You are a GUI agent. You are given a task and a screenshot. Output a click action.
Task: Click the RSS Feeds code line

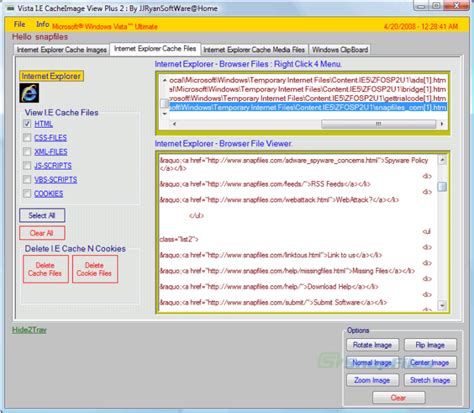click(x=265, y=184)
